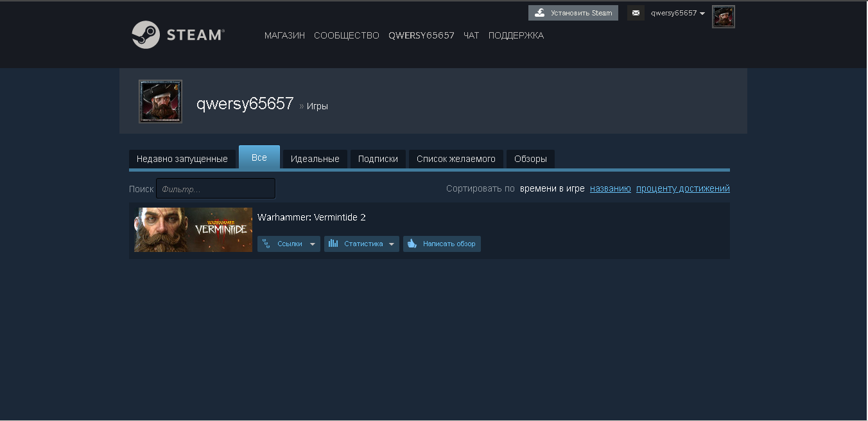Image resolution: width=868 pixels, height=421 pixels.
Task: Click the Warhammer: Vermintide 2 title
Action: pyautogui.click(x=311, y=217)
